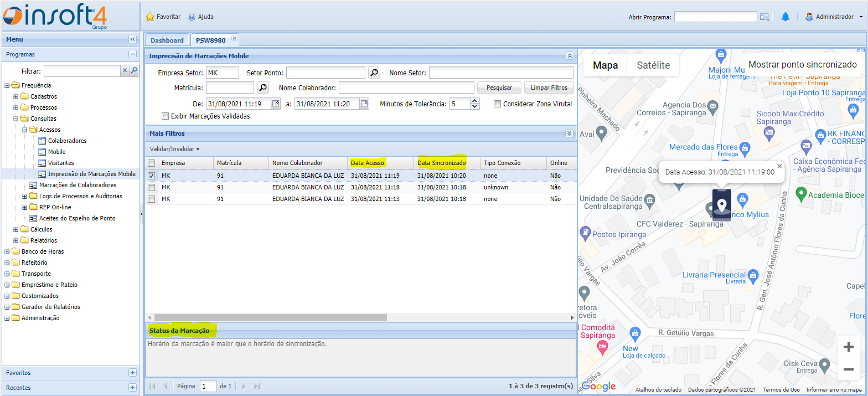The width and height of the screenshot is (868, 396).
Task: Open the Administrador user dropdown
Action: tap(834, 17)
